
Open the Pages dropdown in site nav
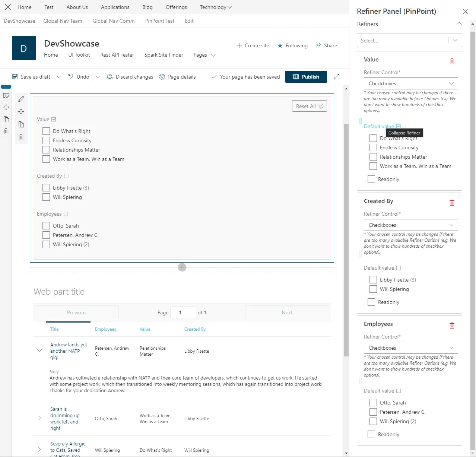coord(204,55)
